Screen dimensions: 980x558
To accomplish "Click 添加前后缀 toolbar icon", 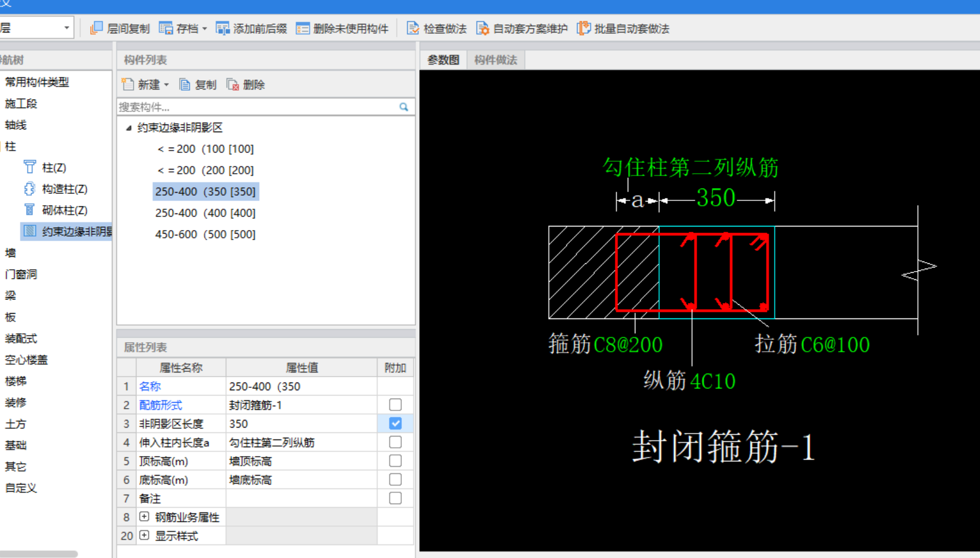I will pyautogui.click(x=222, y=28).
